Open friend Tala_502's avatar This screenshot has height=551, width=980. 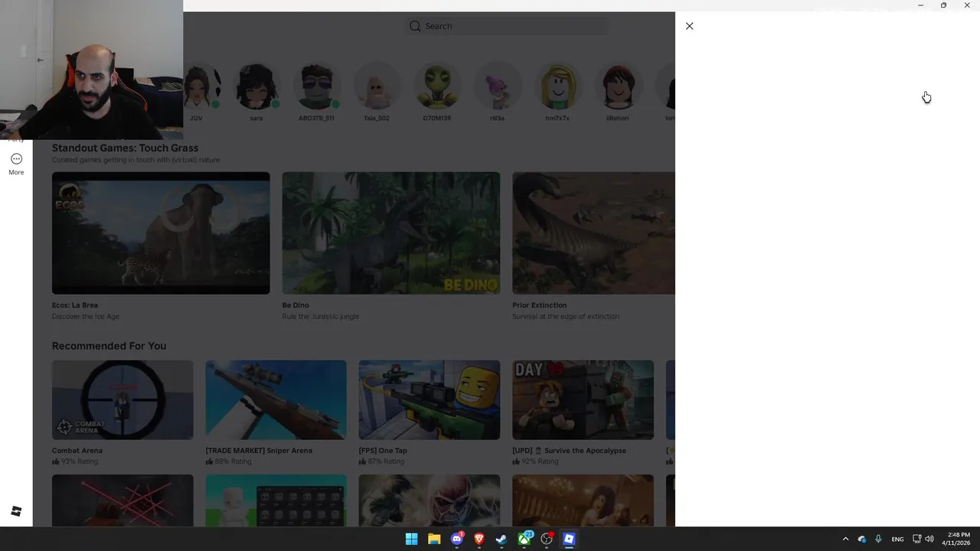coord(377,86)
